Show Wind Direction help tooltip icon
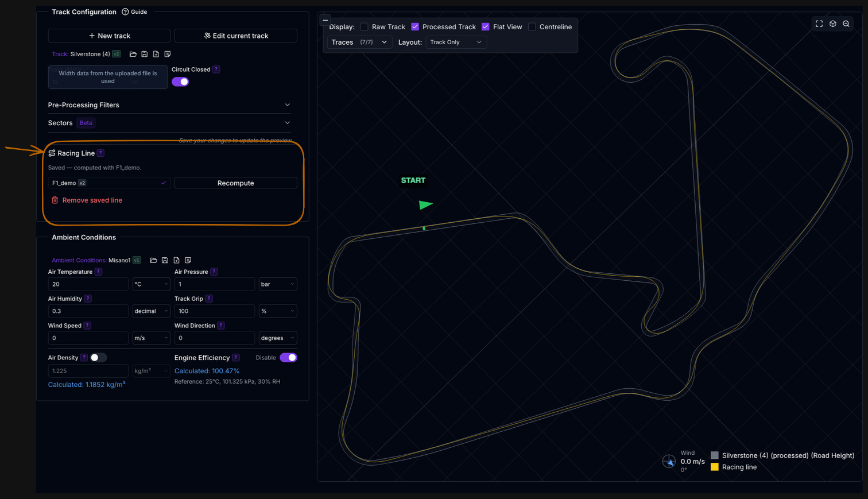Image resolution: width=868 pixels, height=499 pixels. click(221, 326)
